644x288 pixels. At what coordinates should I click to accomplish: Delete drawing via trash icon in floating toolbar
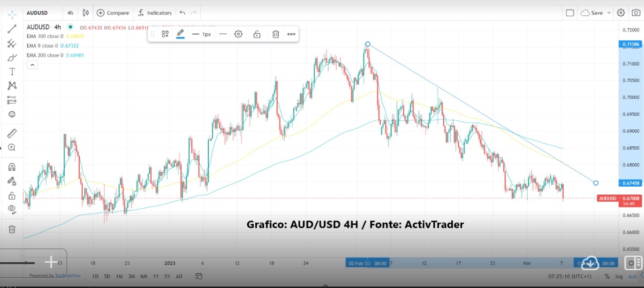coord(275,34)
